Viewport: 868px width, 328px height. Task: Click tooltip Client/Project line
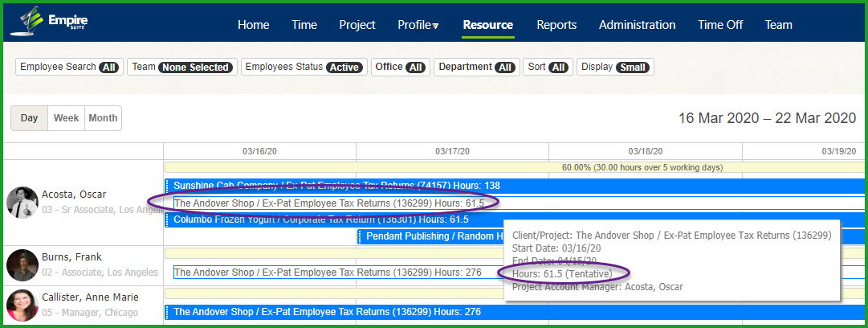(671, 235)
